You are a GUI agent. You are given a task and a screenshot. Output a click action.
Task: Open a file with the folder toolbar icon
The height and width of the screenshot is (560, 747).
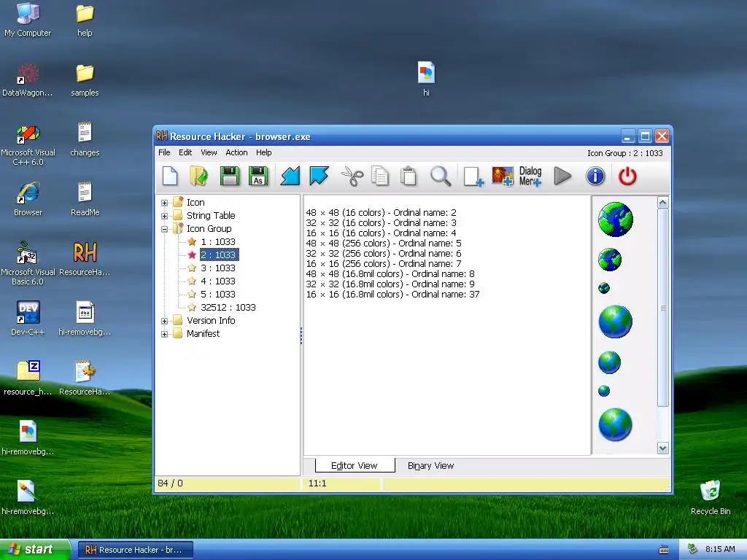[198, 176]
